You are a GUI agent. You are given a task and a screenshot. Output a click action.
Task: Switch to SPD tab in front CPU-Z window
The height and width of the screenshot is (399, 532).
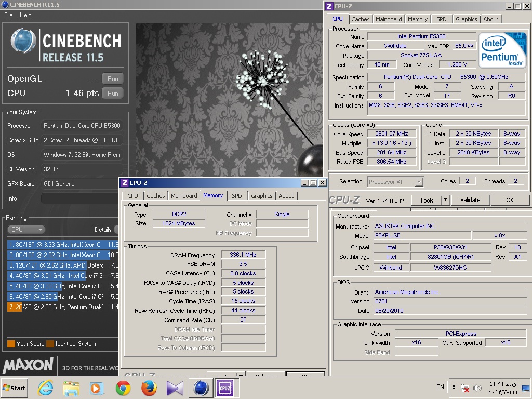pos(237,196)
